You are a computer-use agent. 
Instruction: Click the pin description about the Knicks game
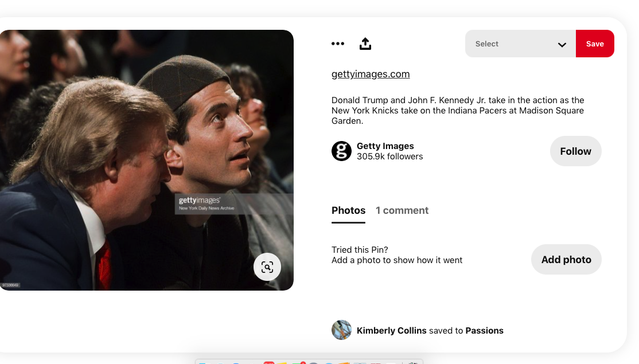(458, 110)
